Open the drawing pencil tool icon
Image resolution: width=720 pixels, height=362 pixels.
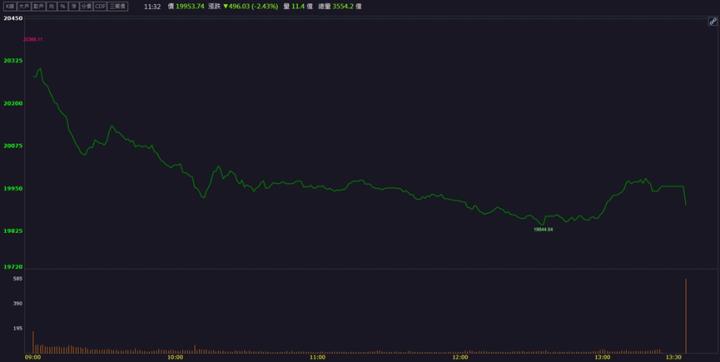(x=713, y=22)
